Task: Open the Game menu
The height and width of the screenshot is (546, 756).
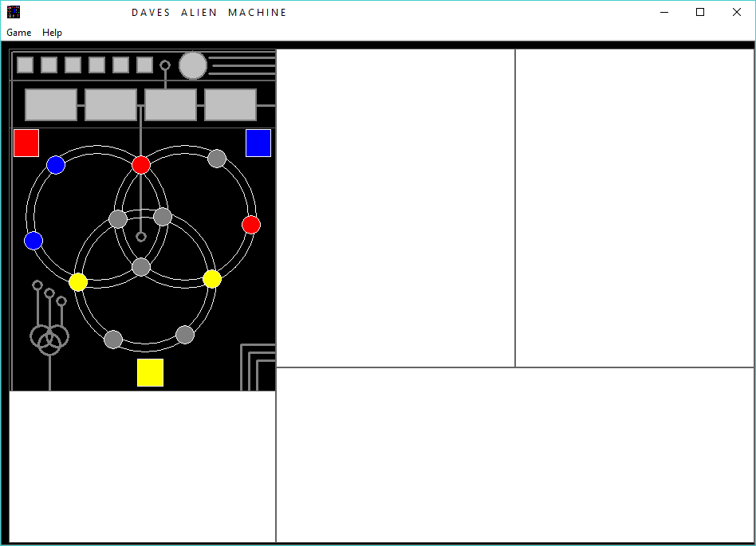Action: tap(19, 33)
